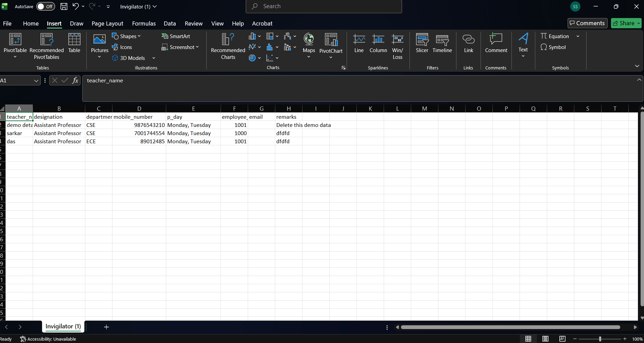Switch to Page Layout view in status bar
The height and width of the screenshot is (343, 644).
(545, 339)
